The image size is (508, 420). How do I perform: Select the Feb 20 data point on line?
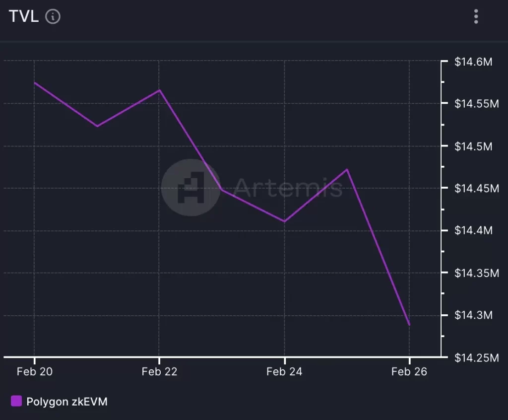34,82
